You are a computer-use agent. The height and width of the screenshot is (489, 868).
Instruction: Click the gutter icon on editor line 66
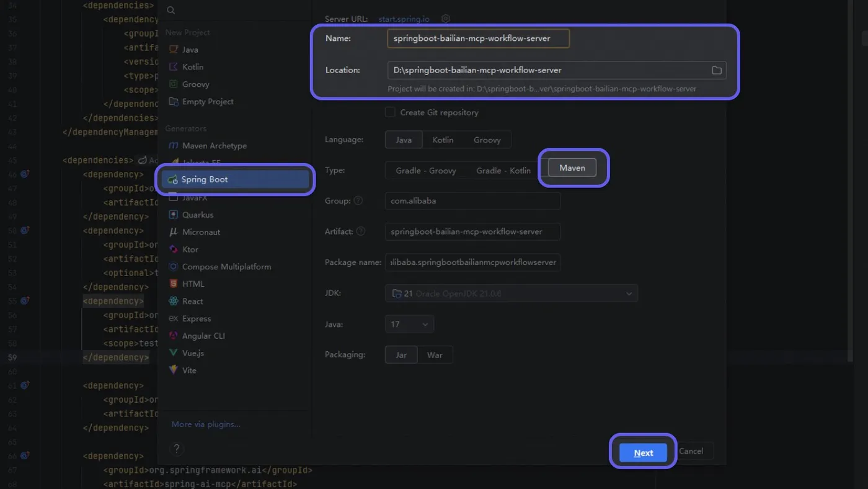pos(25,456)
